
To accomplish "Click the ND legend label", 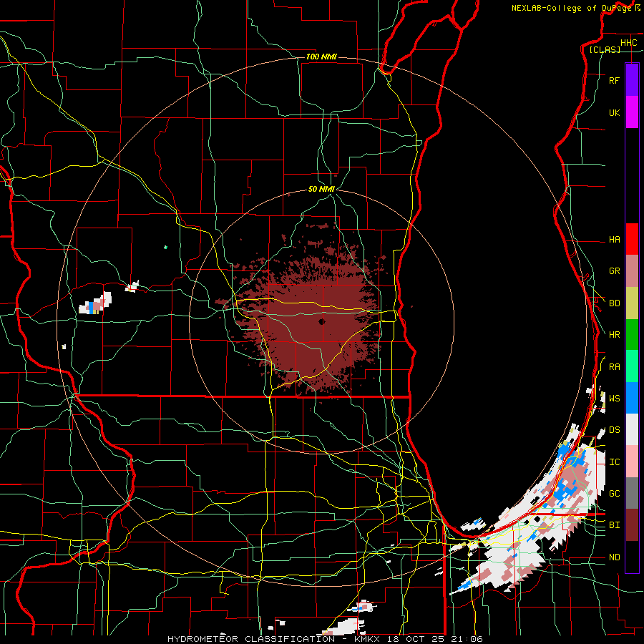I will [x=614, y=557].
